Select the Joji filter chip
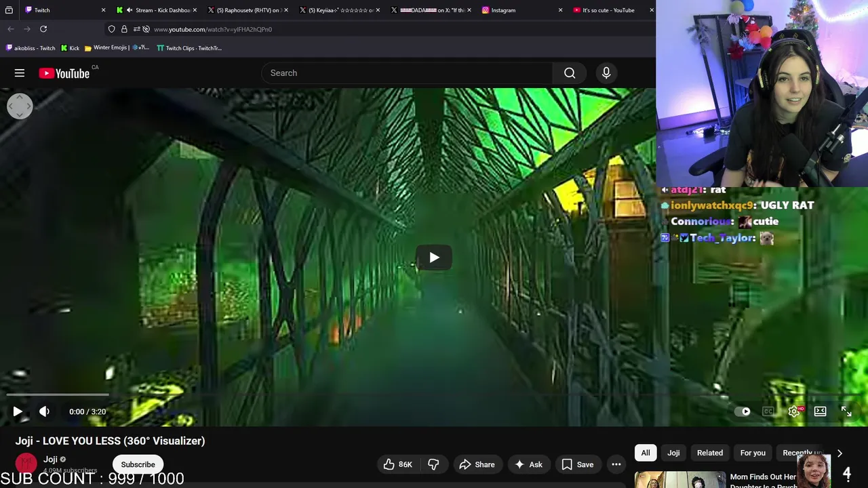This screenshot has width=868, height=488. [673, 453]
